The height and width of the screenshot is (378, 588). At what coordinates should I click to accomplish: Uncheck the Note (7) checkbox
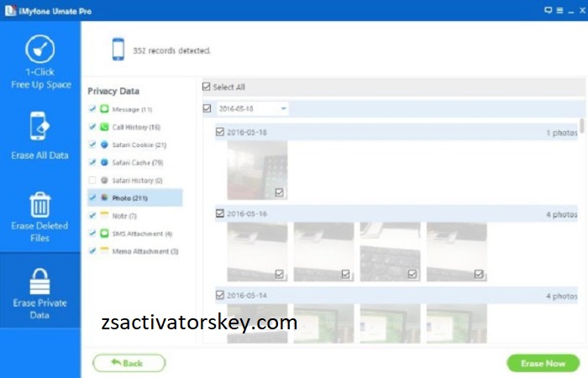[x=92, y=215]
